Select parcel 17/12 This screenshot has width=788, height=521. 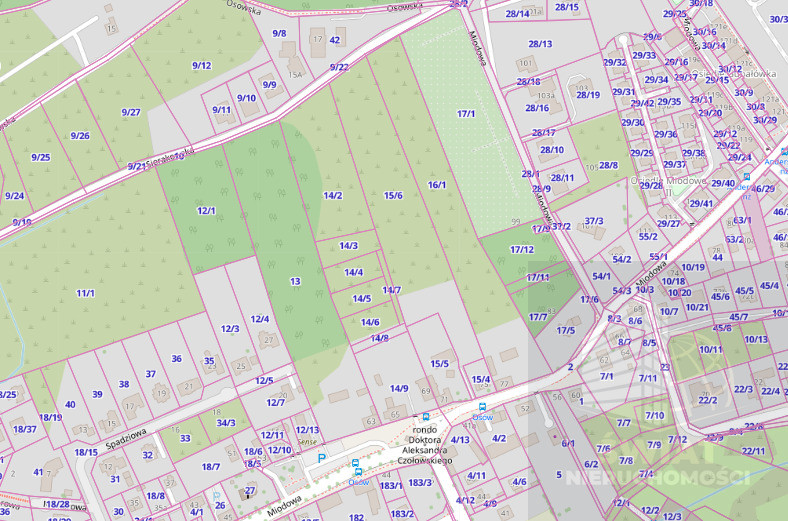[522, 249]
